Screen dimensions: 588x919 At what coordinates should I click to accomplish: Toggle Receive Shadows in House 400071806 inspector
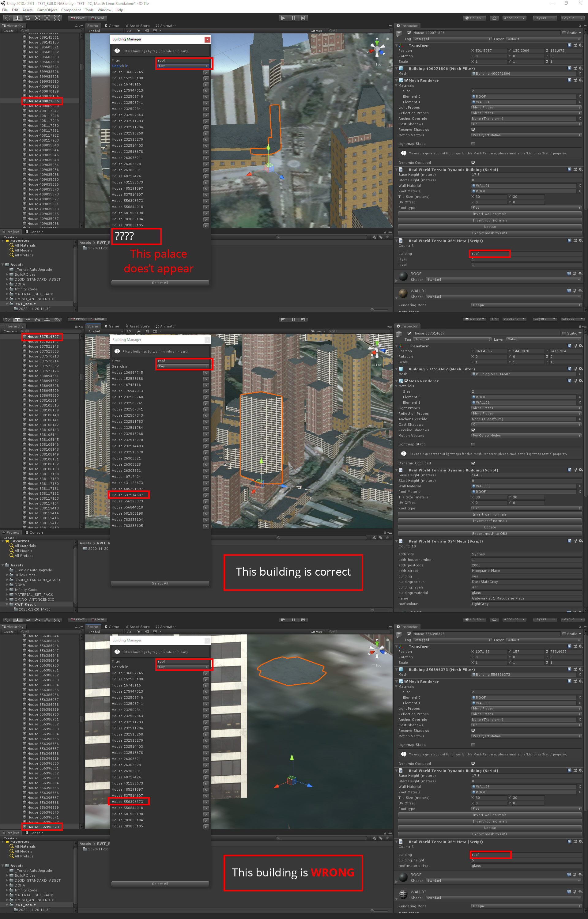[473, 130]
